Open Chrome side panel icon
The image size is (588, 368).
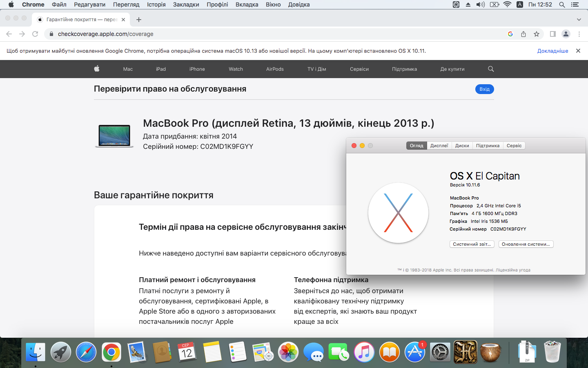tap(553, 34)
